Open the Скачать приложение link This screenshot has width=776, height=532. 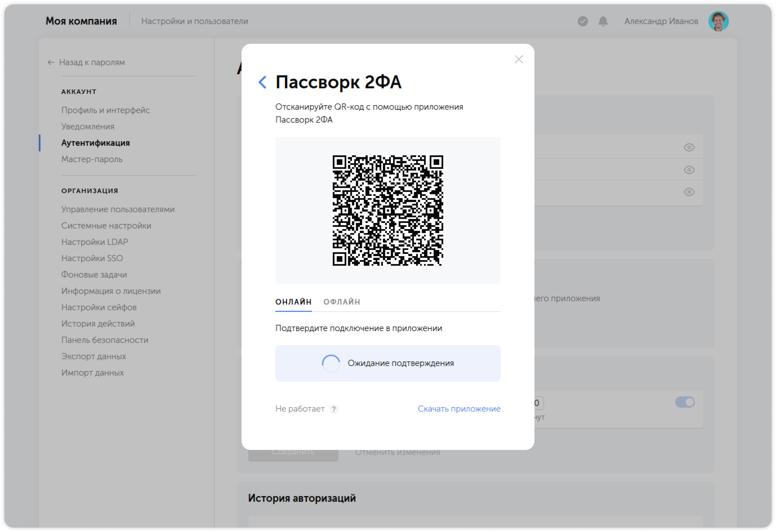459,409
